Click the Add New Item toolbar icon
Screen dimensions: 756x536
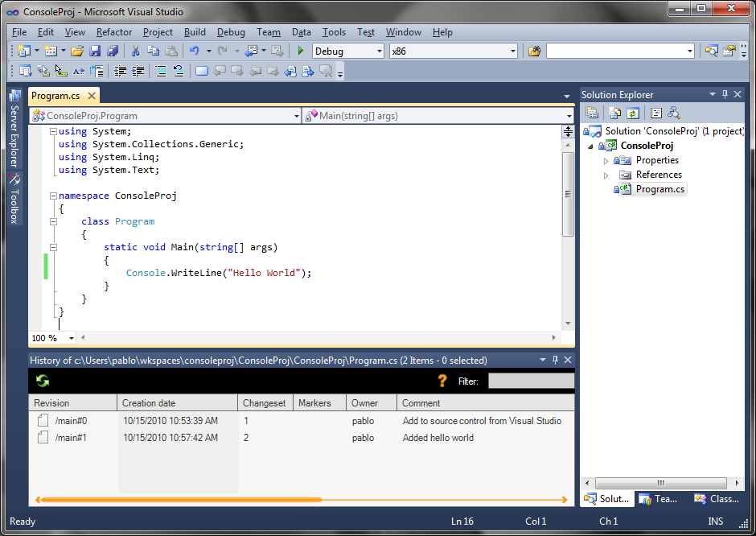click(x=50, y=52)
